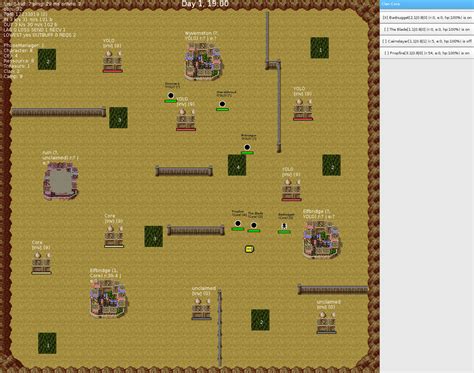Screen dimensions: 474x373
Task: Select the YOLO outpost right of the tall vertical wall
Action: coord(303,109)
